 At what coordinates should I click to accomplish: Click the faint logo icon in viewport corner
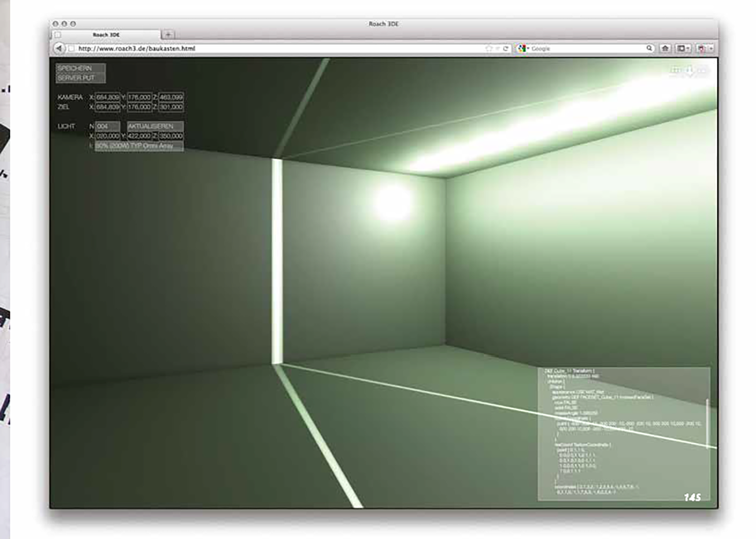point(689,70)
